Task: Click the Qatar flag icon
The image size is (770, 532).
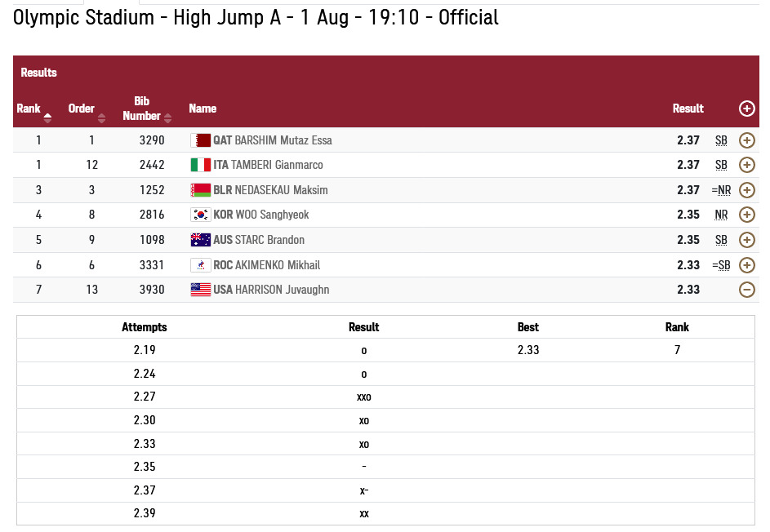Action: click(x=200, y=140)
